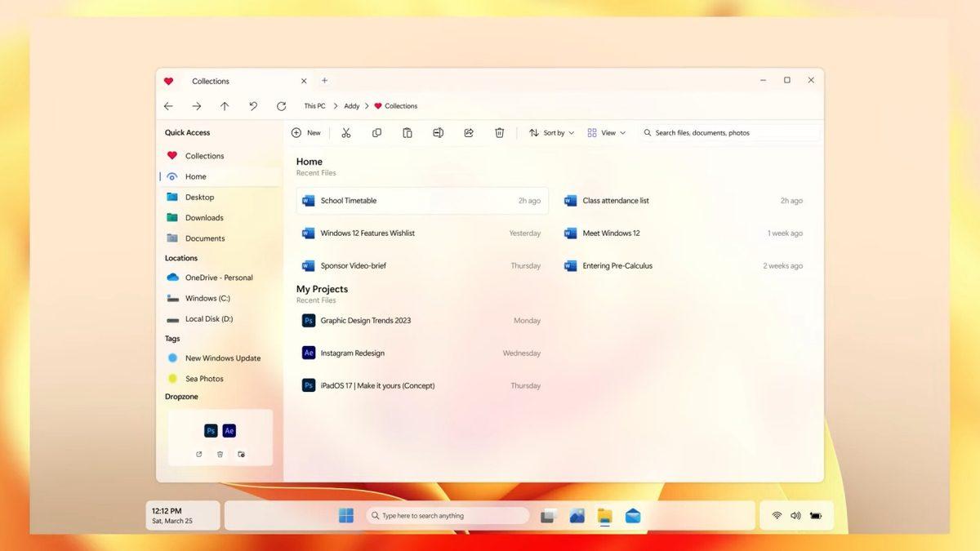Click the battery icon in the system tray
The width and height of the screenshot is (980, 551).
coord(814,515)
